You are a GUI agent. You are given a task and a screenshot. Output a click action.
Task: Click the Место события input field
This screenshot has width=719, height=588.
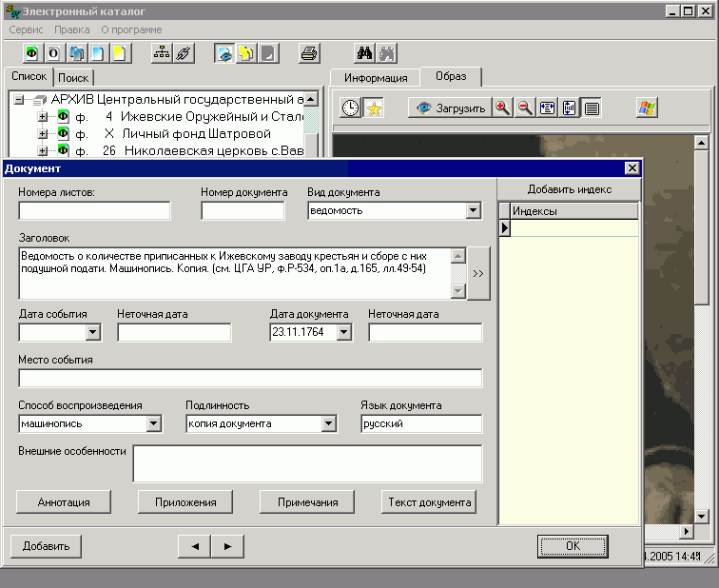250,378
